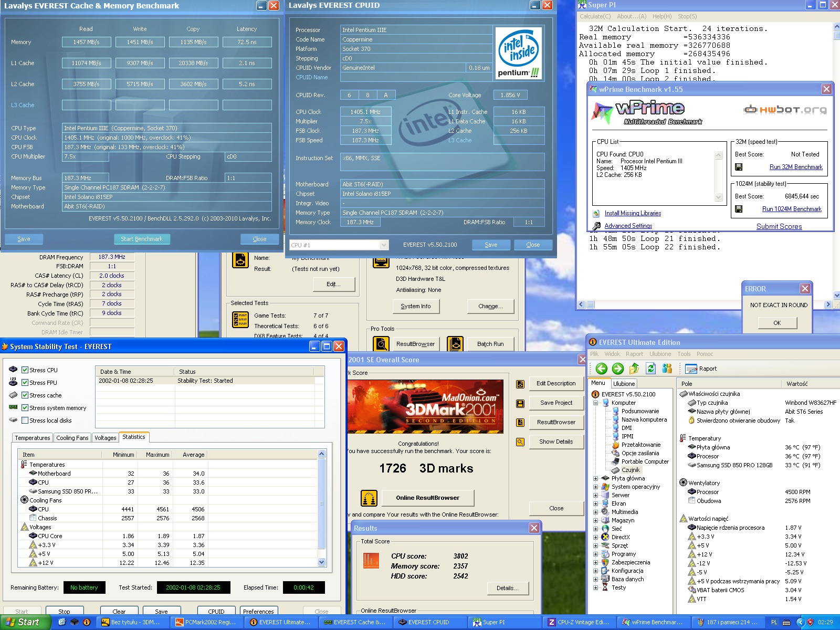Enable the Stress local disks checkbox
This screenshot has height=630, width=840.
tap(25, 420)
